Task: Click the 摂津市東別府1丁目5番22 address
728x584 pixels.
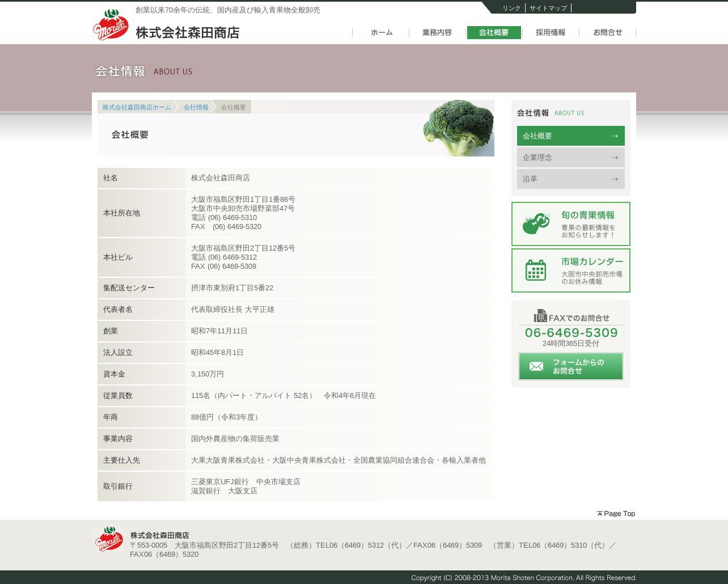Action: click(x=232, y=288)
